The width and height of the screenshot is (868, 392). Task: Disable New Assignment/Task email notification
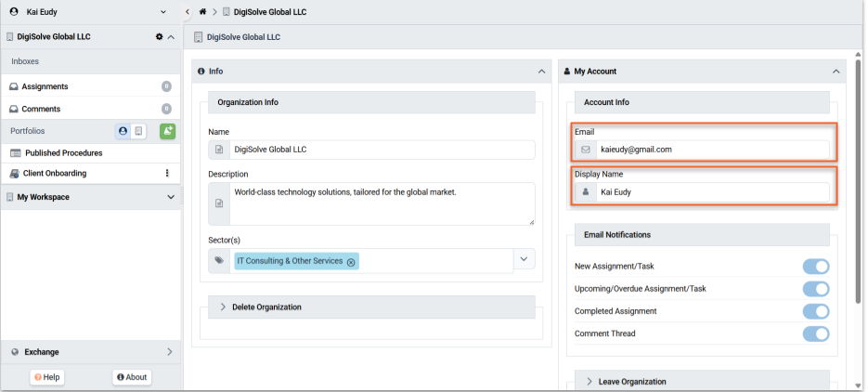point(815,267)
